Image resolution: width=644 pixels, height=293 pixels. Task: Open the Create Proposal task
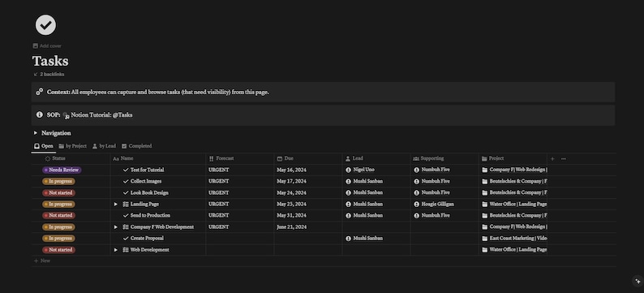pyautogui.click(x=147, y=239)
